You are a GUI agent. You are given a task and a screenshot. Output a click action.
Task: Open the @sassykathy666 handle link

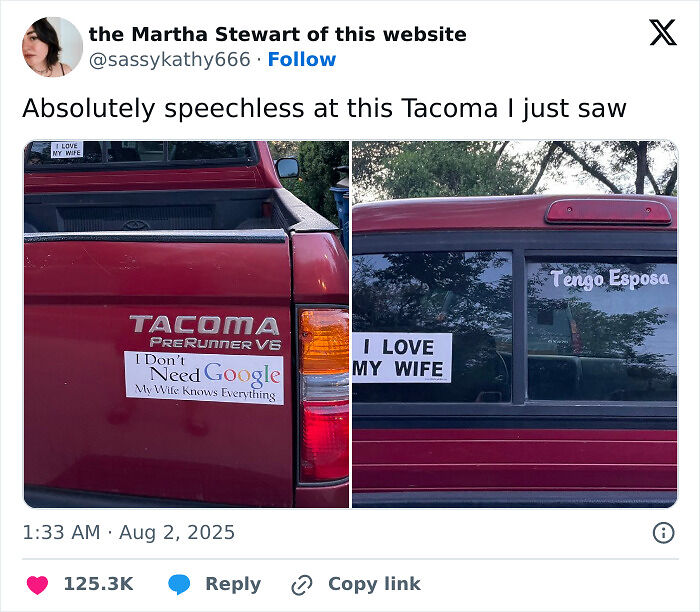[170, 60]
